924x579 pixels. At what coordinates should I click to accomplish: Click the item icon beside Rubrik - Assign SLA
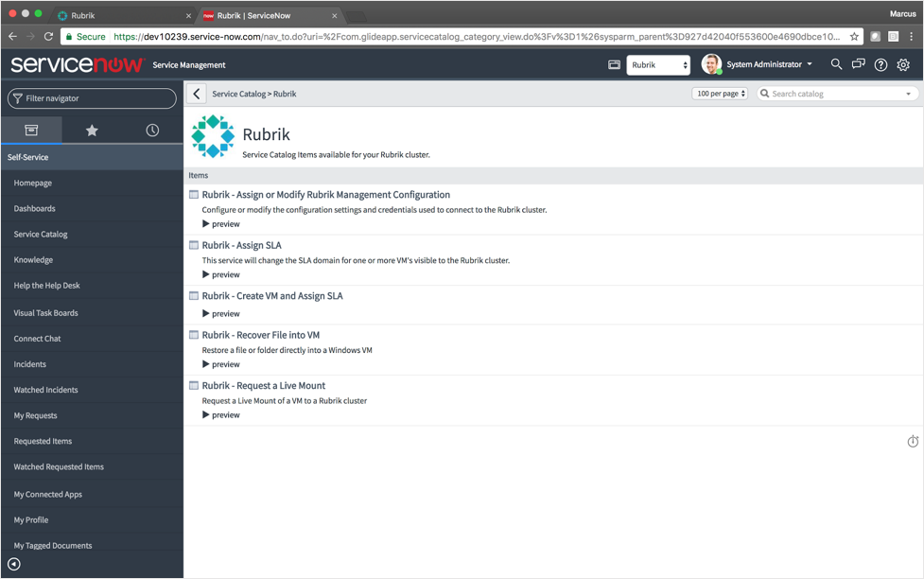193,245
